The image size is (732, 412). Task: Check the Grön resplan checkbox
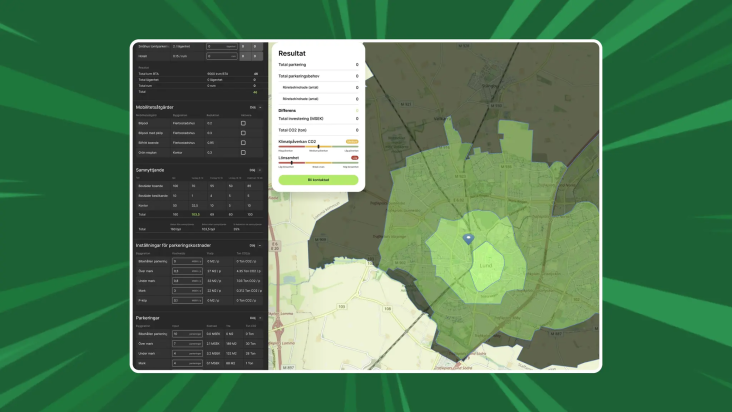[243, 152]
